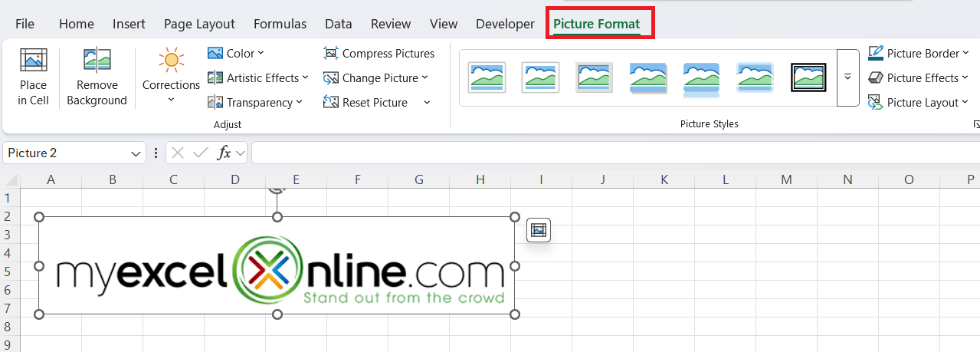The height and width of the screenshot is (352, 980).
Task: Switch to the Review tab
Action: coord(391,24)
